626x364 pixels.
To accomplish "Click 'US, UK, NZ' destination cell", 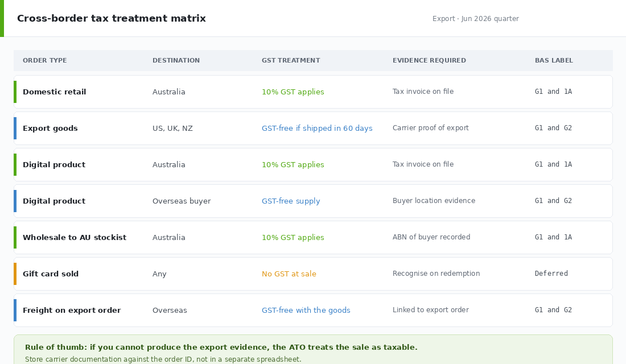I will point(172,129).
